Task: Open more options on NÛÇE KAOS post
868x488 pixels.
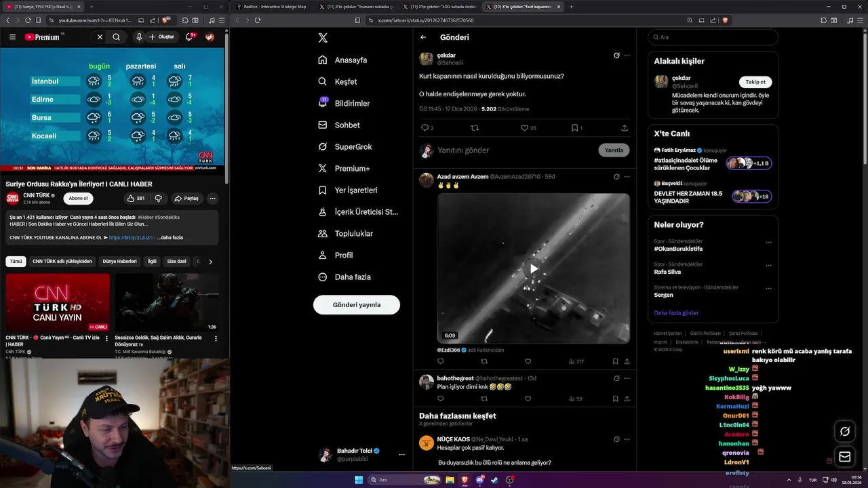Action: pos(627,439)
